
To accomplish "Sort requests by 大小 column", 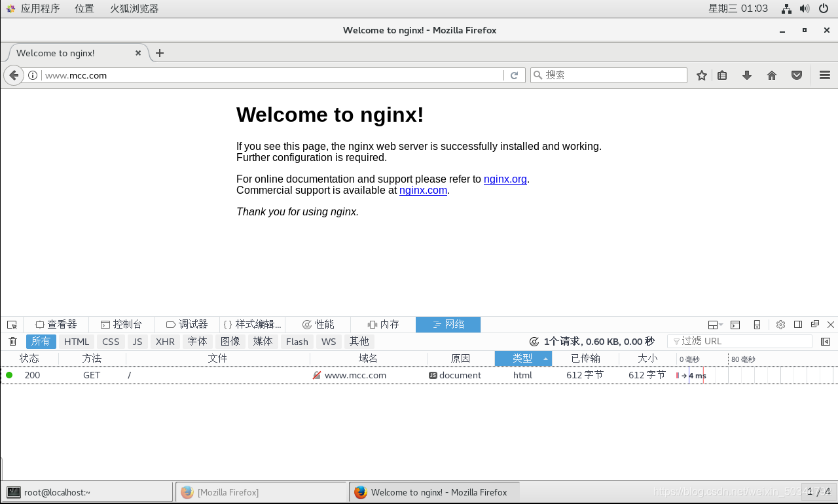I will click(x=647, y=359).
